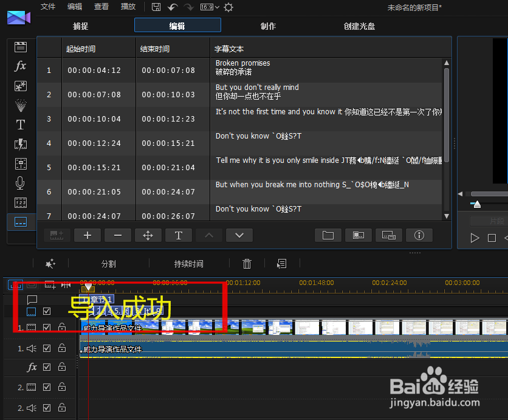
Task: Lock the fx track
Action: (62, 367)
